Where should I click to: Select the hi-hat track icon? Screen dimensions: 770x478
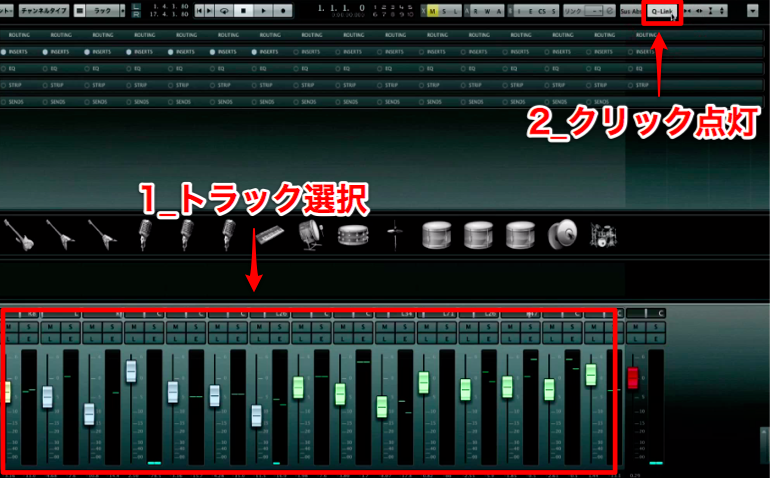pos(394,235)
